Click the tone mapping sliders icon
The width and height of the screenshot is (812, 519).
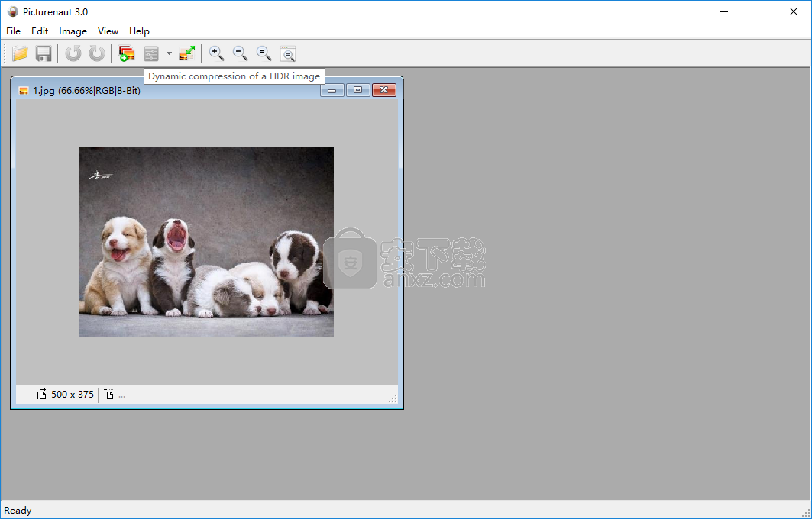(151, 53)
